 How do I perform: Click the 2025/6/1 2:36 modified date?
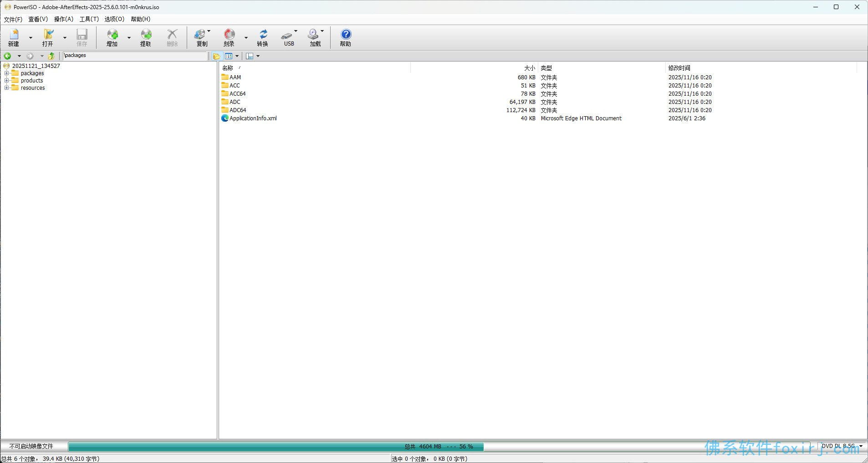(687, 118)
